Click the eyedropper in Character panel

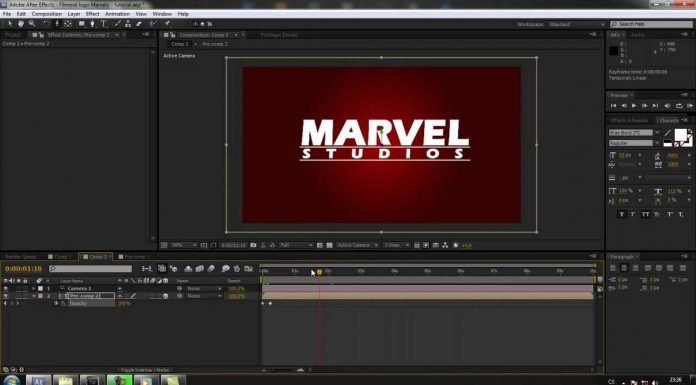coord(668,132)
